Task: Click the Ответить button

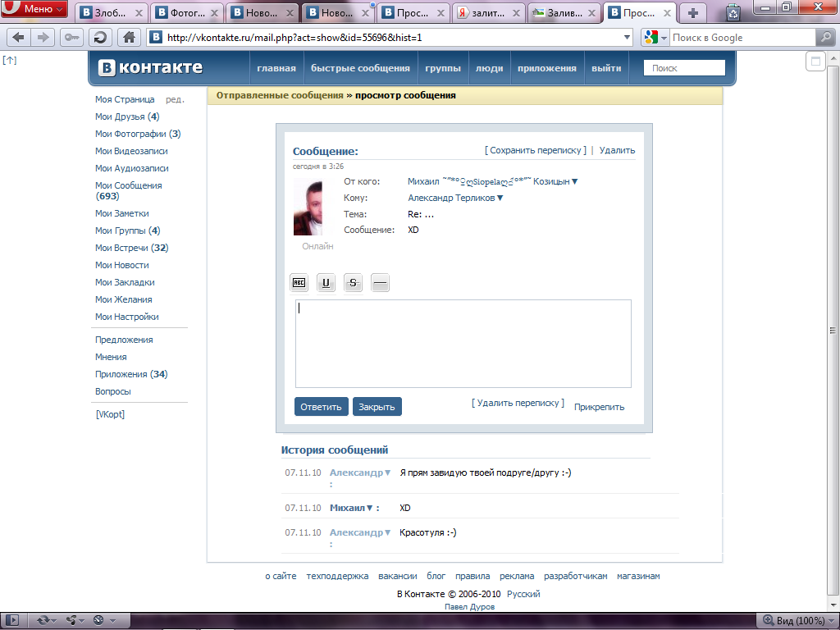Action: (321, 407)
